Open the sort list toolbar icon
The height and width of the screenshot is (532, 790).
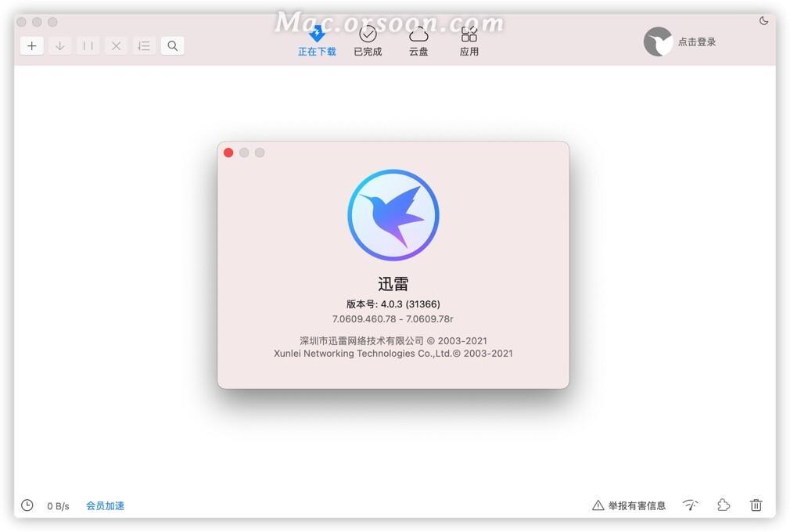coord(144,46)
